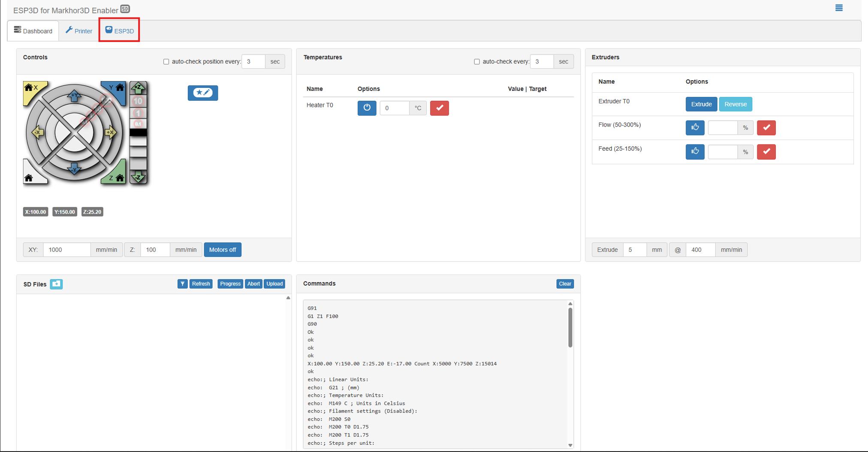Enable temperature auto-check every checkbox
868x452 pixels.
click(476, 62)
